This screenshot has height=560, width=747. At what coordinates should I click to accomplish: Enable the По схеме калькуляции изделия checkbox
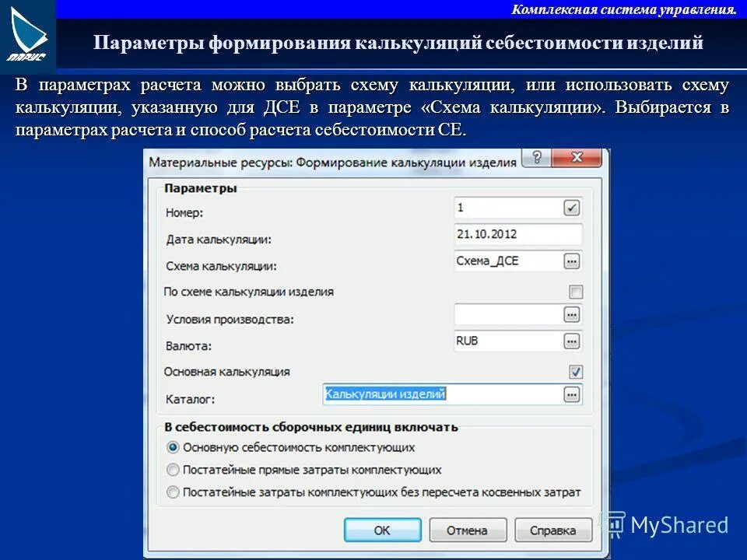coord(574,290)
